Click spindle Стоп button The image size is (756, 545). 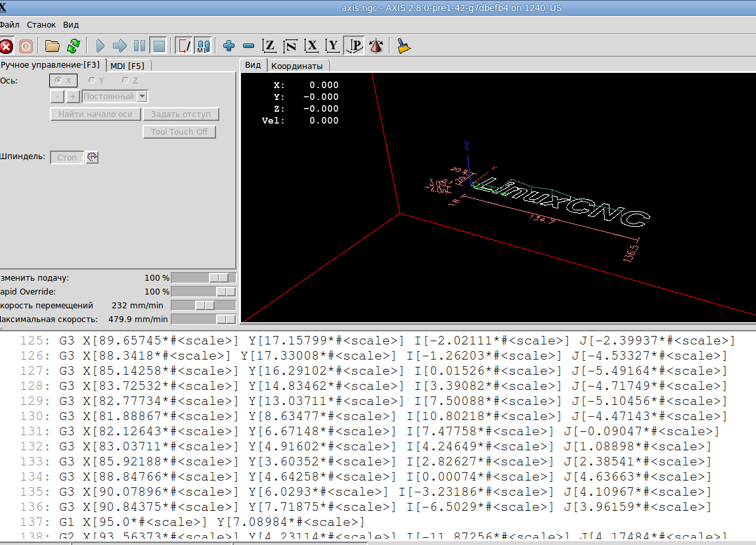point(67,157)
